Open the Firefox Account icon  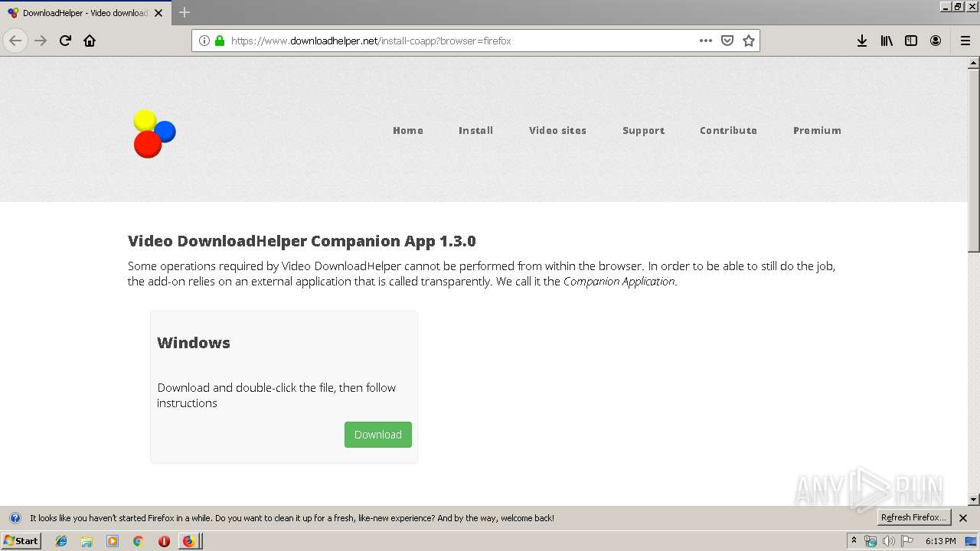[936, 41]
